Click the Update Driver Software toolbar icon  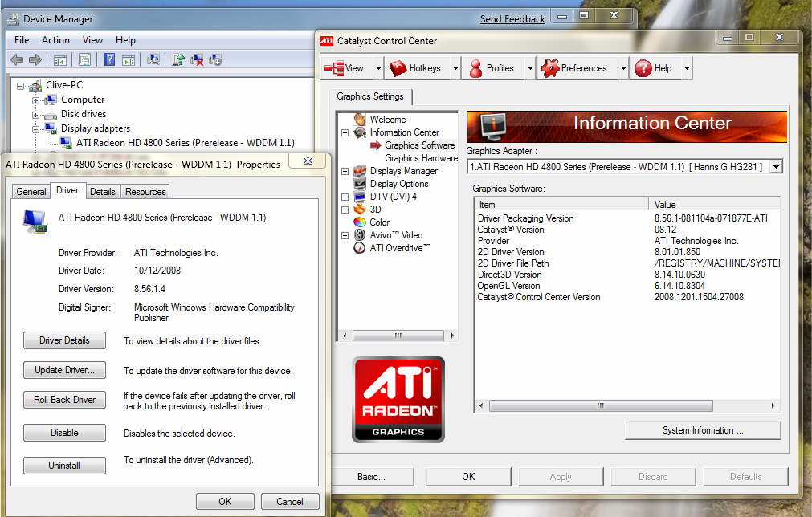(x=178, y=59)
